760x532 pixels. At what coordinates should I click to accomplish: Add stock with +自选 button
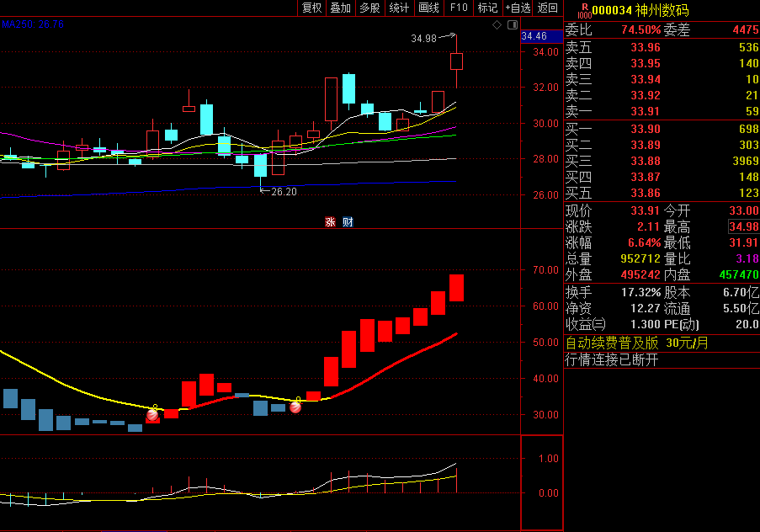[518, 8]
